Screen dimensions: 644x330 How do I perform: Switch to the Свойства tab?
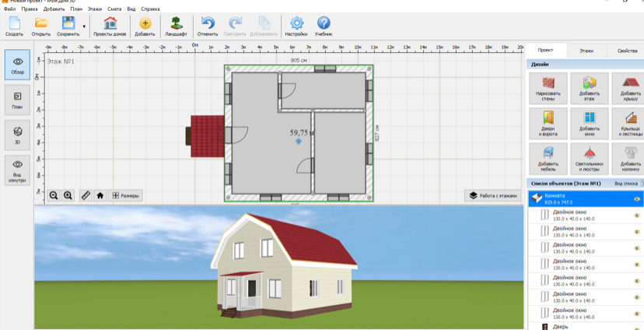[x=627, y=51]
